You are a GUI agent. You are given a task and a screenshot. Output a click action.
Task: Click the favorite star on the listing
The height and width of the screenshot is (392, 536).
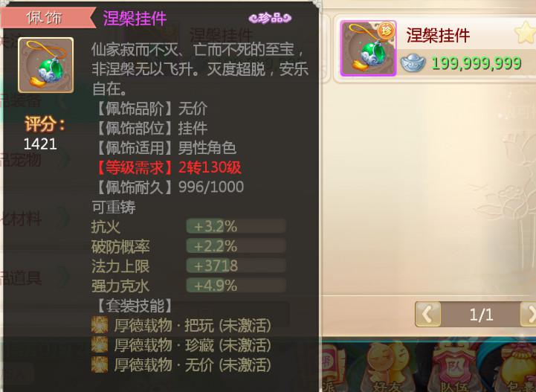click(x=525, y=33)
